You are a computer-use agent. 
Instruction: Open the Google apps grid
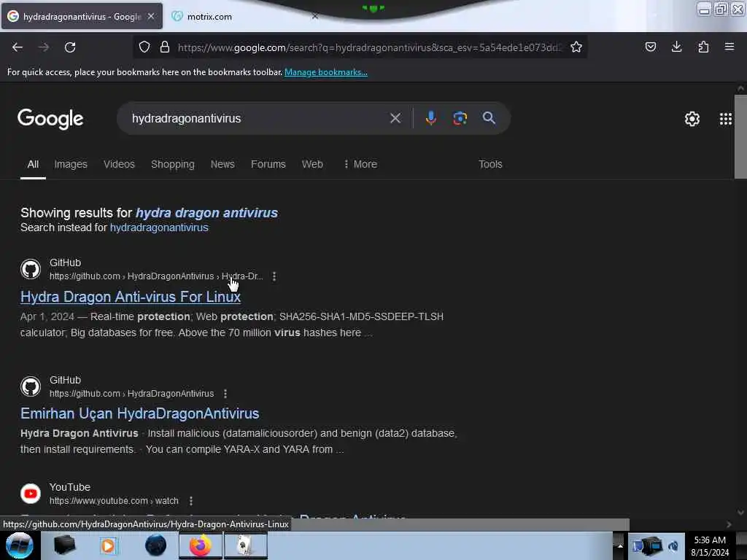click(726, 119)
